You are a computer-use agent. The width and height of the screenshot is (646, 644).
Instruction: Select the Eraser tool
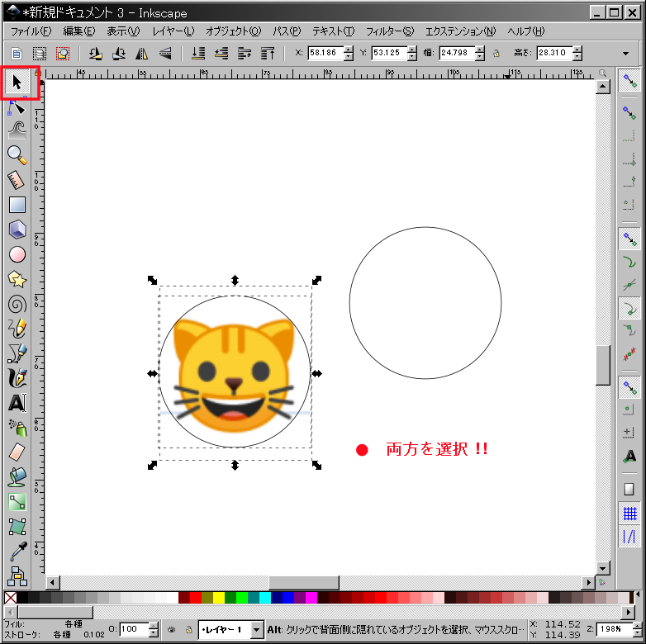point(17,452)
